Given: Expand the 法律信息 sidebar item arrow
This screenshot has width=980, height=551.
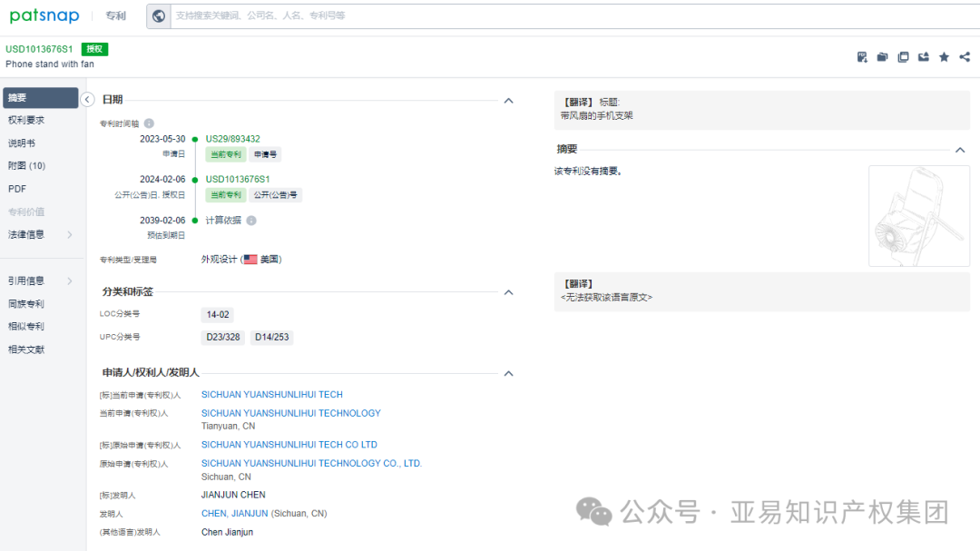Looking at the screenshot, I should (70, 234).
